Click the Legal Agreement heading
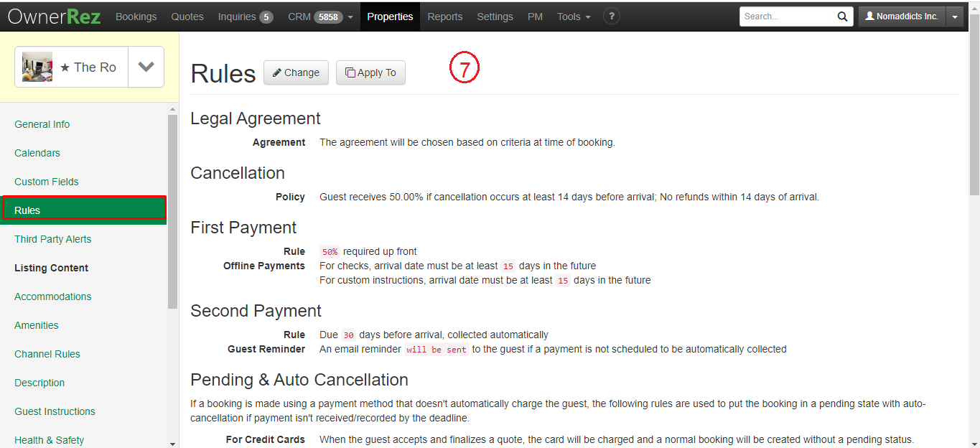This screenshot has width=980, height=448. [x=256, y=118]
